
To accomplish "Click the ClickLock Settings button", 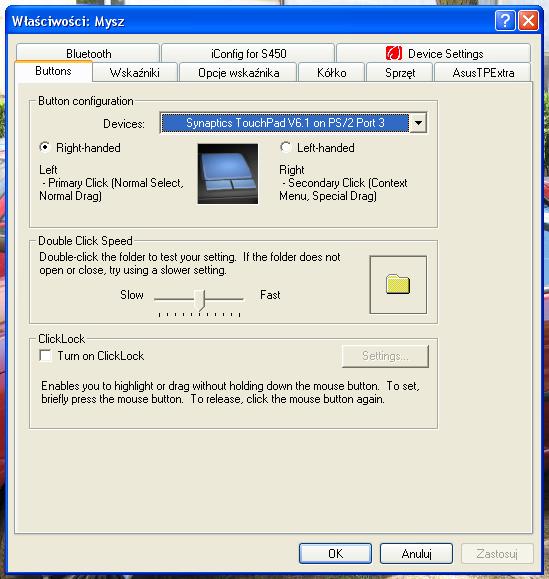I will pos(385,356).
